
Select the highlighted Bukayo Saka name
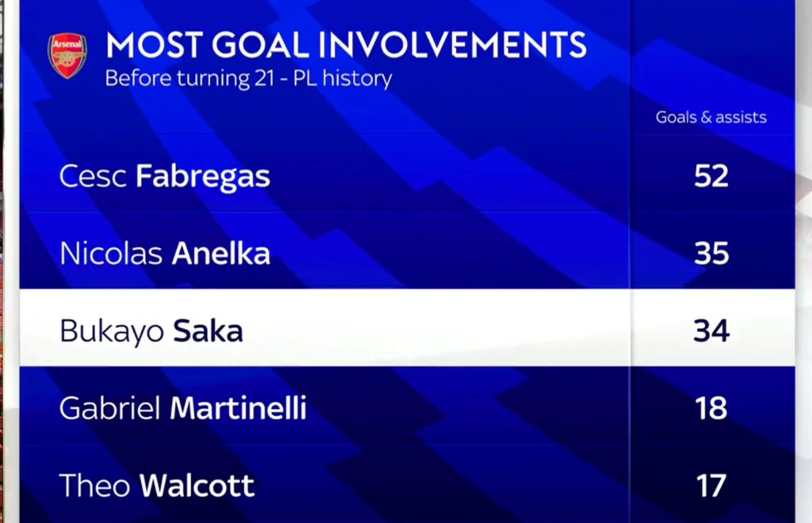point(151,331)
